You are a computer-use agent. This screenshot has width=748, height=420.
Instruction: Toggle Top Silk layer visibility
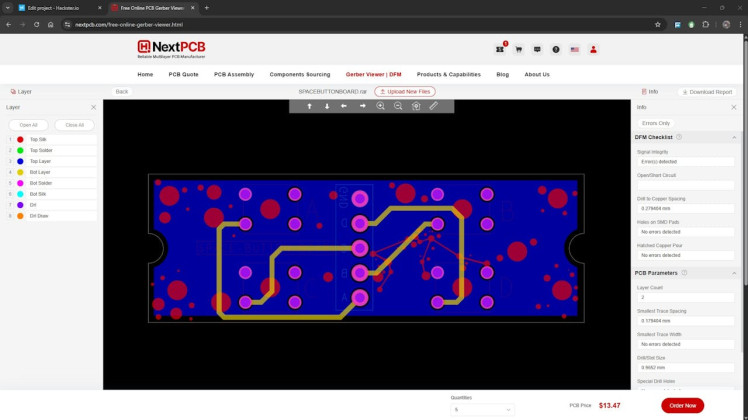coord(52,139)
